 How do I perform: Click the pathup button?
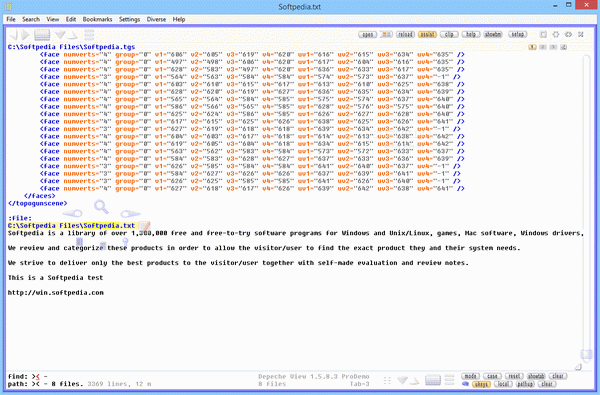pyautogui.click(x=525, y=384)
